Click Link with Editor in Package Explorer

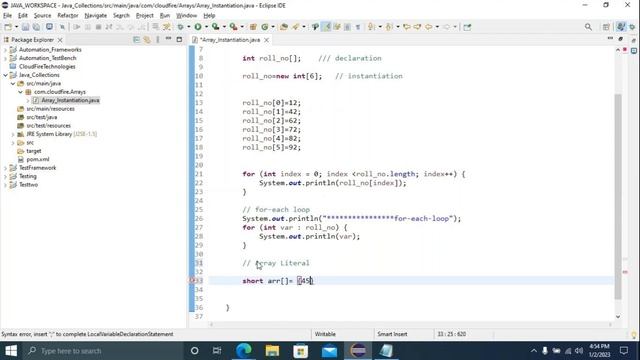(147, 40)
